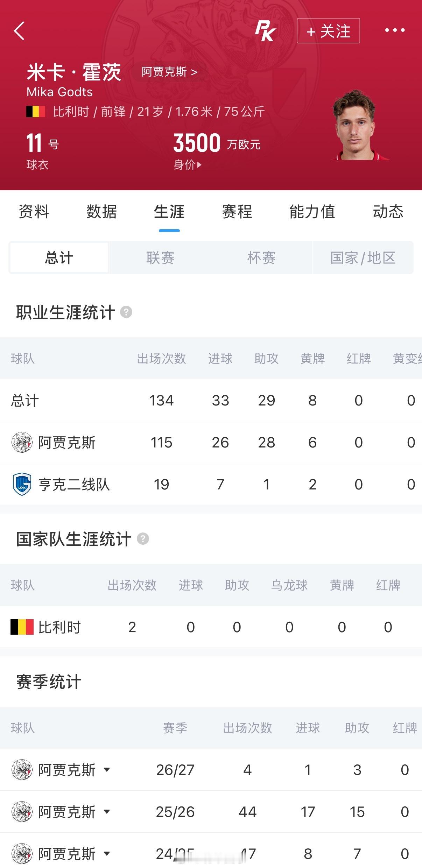Tap the + 关注 follow button
Screen dimensions: 422x868
[x=328, y=31]
